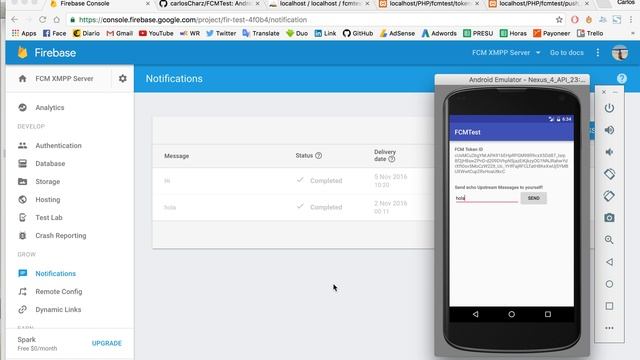Switch to the localhost / localhost browser tab
640x360 pixels.
click(x=319, y=4)
